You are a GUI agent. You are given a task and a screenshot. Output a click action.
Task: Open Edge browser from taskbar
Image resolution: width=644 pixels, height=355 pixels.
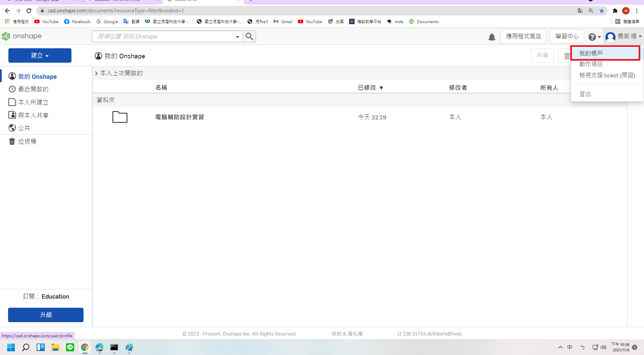click(x=100, y=347)
